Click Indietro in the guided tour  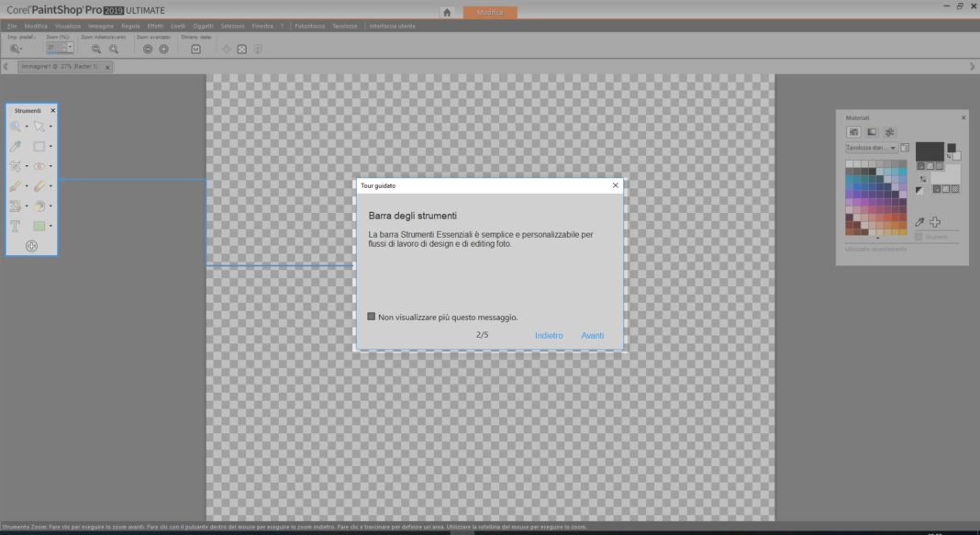[549, 336]
